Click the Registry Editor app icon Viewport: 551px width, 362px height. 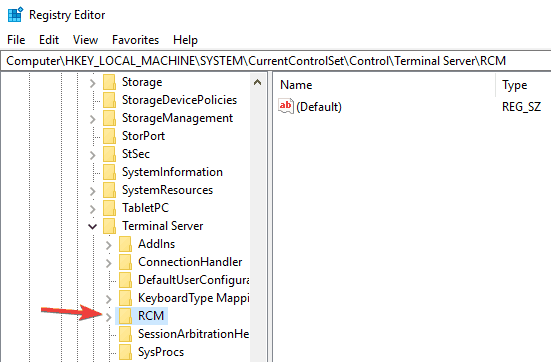[x=15, y=15]
